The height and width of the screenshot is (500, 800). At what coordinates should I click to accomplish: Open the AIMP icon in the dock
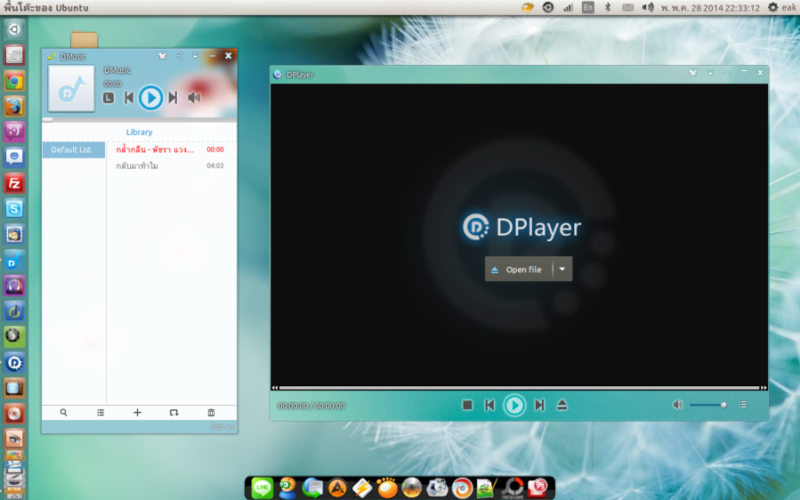click(337, 488)
